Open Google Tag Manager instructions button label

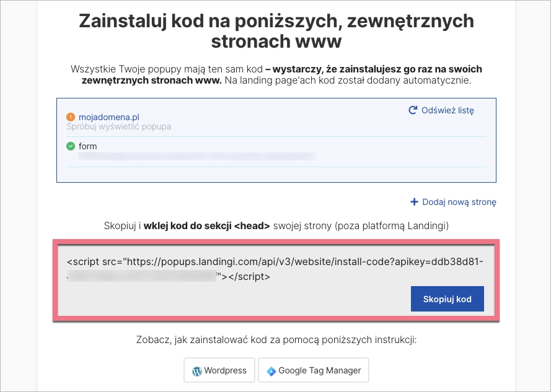tap(319, 370)
